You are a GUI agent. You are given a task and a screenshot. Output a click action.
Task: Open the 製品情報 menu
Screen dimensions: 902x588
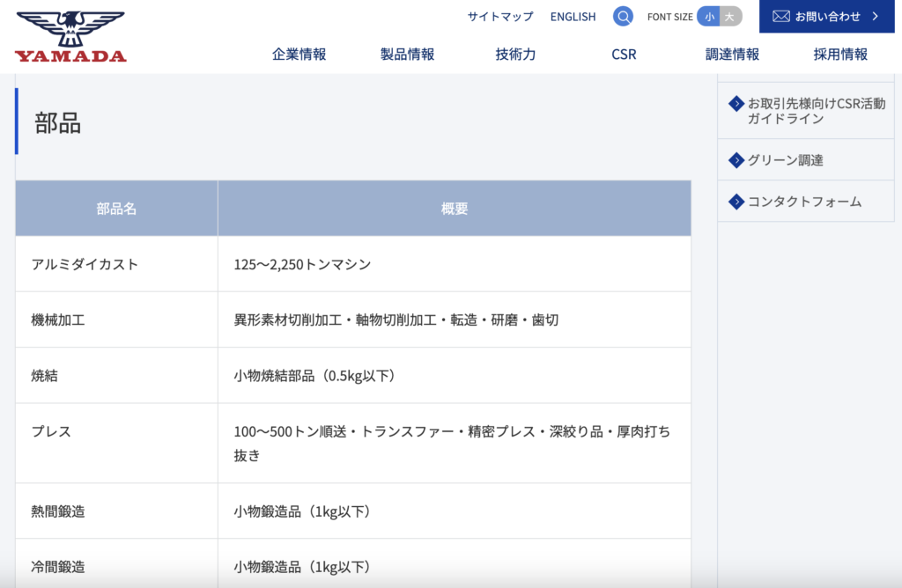[407, 55]
